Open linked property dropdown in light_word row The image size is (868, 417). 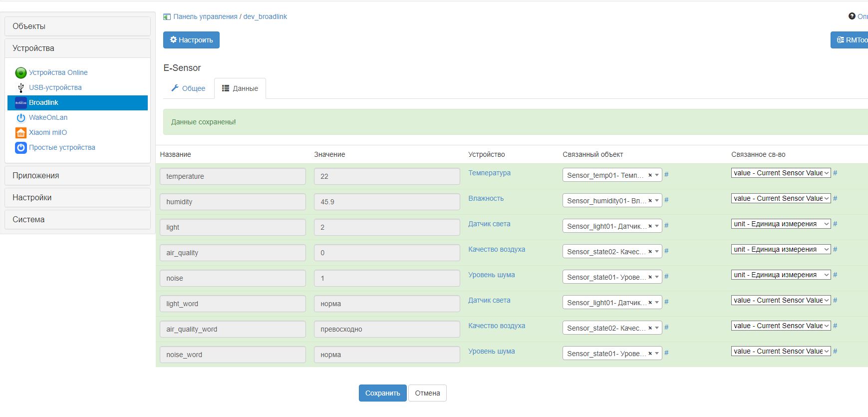tap(781, 300)
